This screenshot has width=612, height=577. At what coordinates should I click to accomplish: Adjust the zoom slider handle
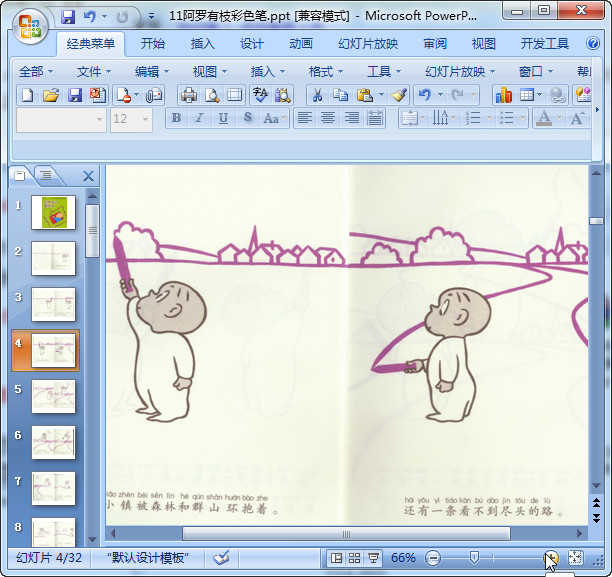(474, 557)
